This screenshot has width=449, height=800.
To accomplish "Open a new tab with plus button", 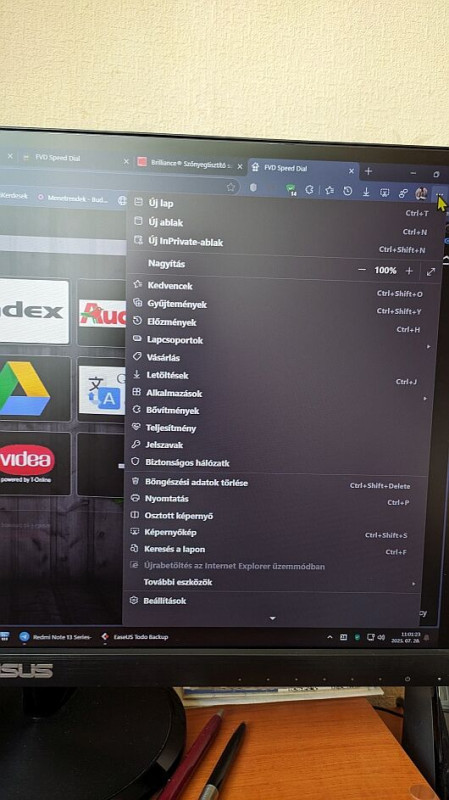I will 368,171.
